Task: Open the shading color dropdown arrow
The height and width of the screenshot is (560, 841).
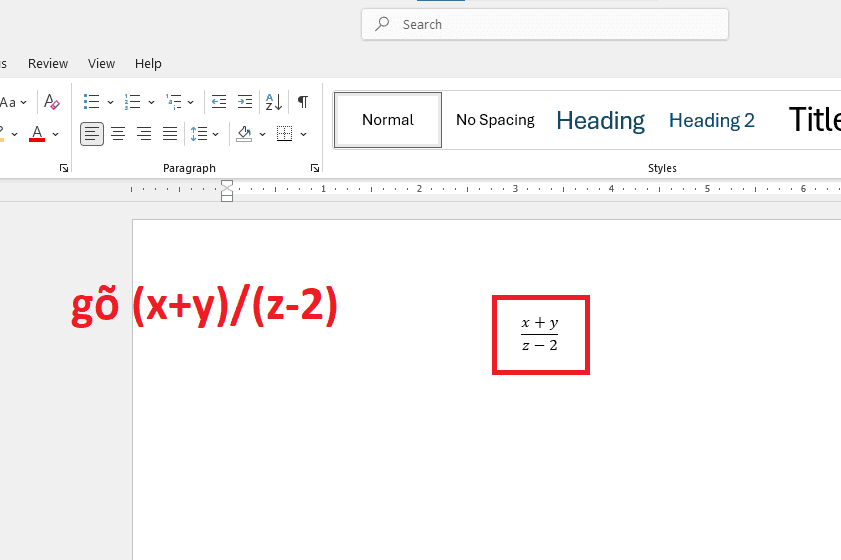Action: point(262,134)
